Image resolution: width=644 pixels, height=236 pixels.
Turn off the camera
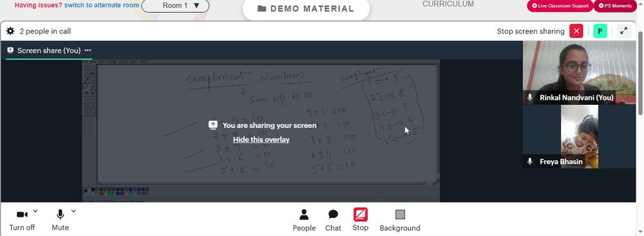(x=22, y=220)
